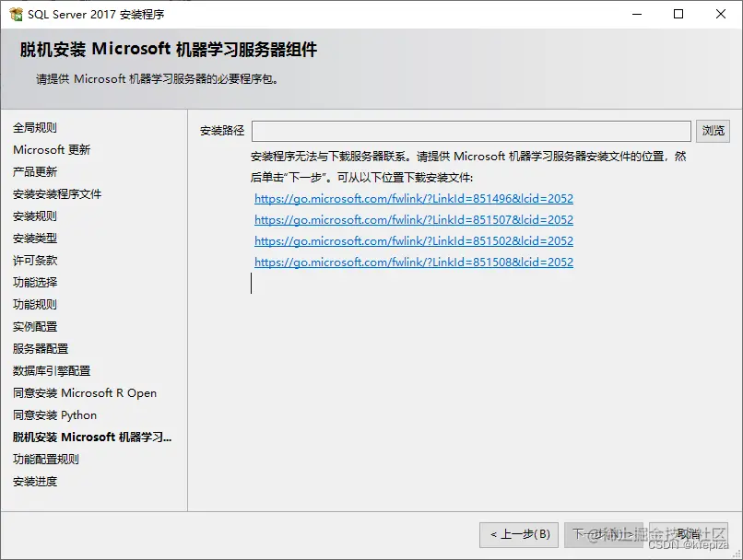
Task: Select the 功能规则 step
Action: (x=35, y=304)
